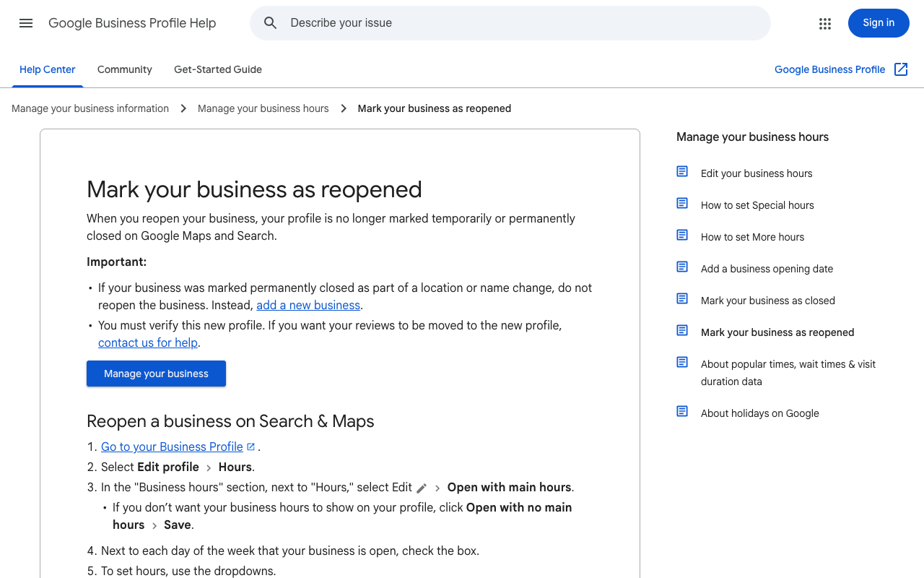Follow the add a new business link

308,305
